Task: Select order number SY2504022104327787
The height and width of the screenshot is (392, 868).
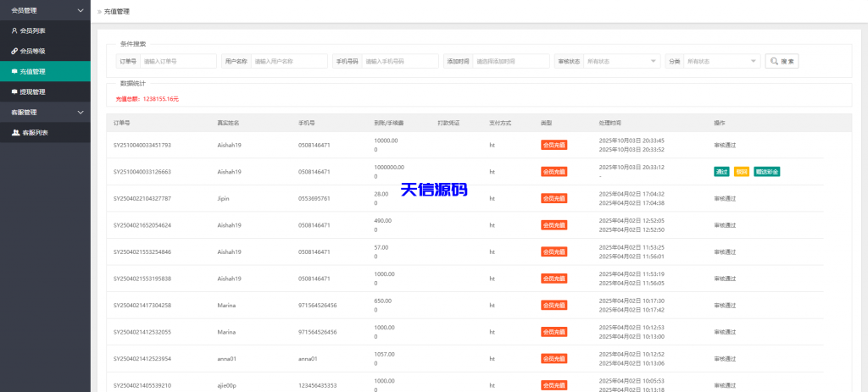Action: pyautogui.click(x=142, y=198)
